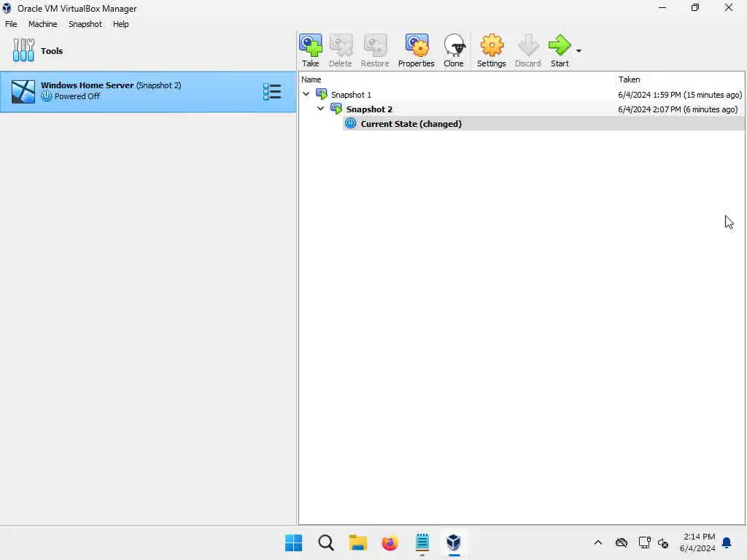Click the greyed-out Discard arrow icon
Viewport: 747px width, 560px height.
528,45
